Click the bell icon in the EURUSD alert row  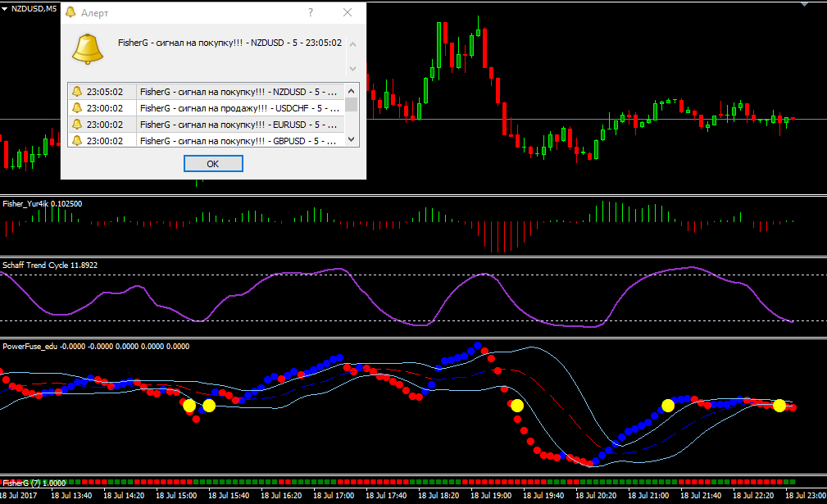(77, 125)
